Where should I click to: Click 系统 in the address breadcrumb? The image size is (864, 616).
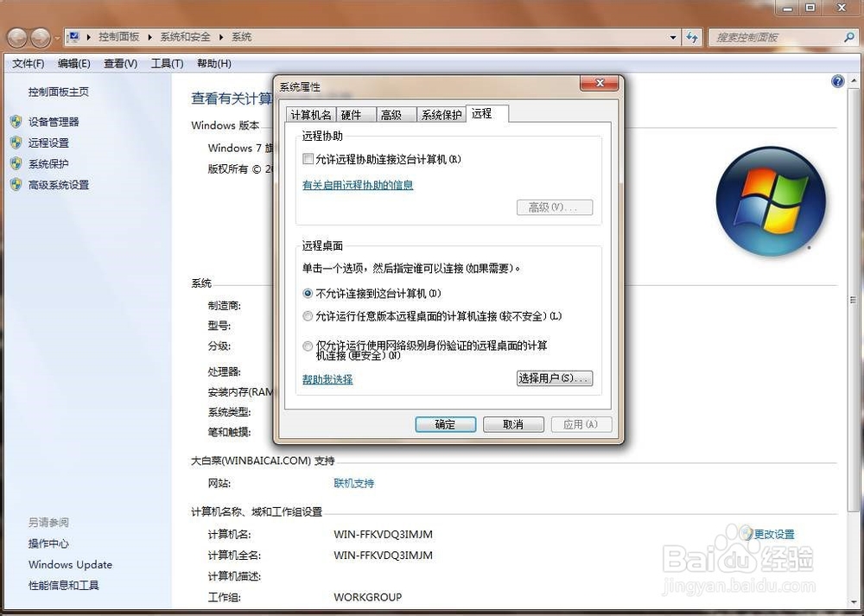click(x=241, y=37)
